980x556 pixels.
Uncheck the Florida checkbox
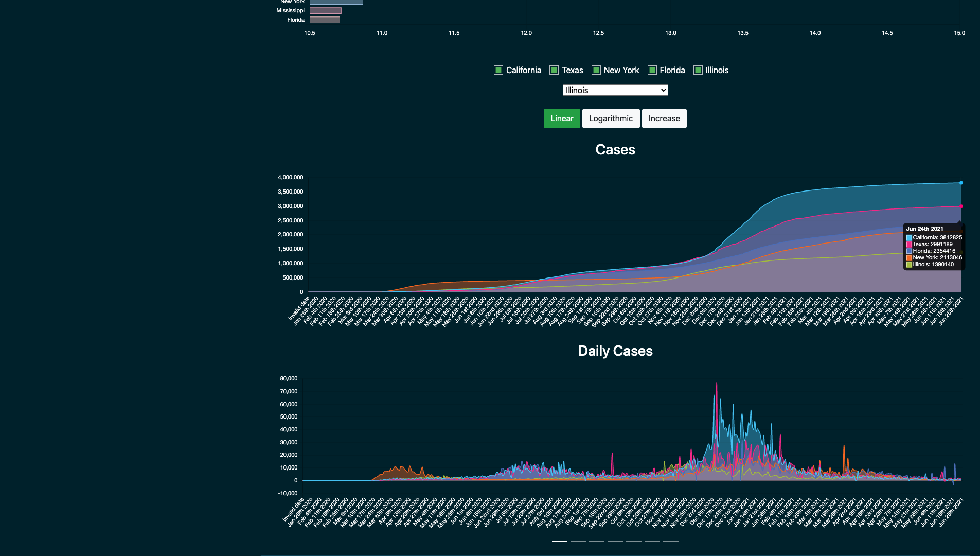coord(652,70)
